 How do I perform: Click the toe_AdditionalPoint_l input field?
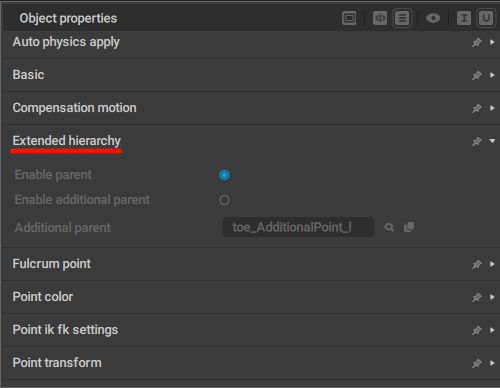tap(298, 227)
